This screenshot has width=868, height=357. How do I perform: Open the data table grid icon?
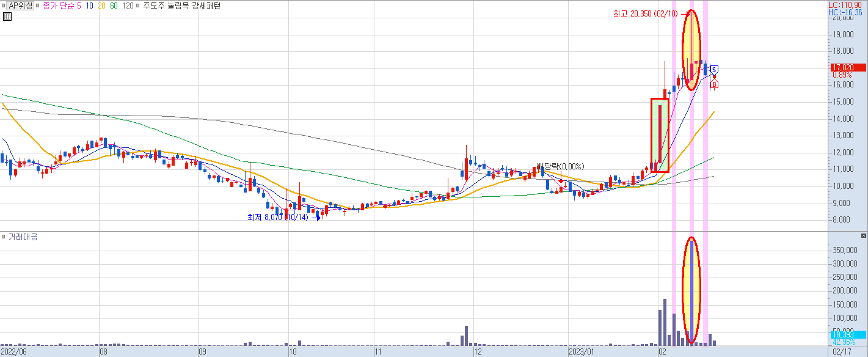coord(7,17)
